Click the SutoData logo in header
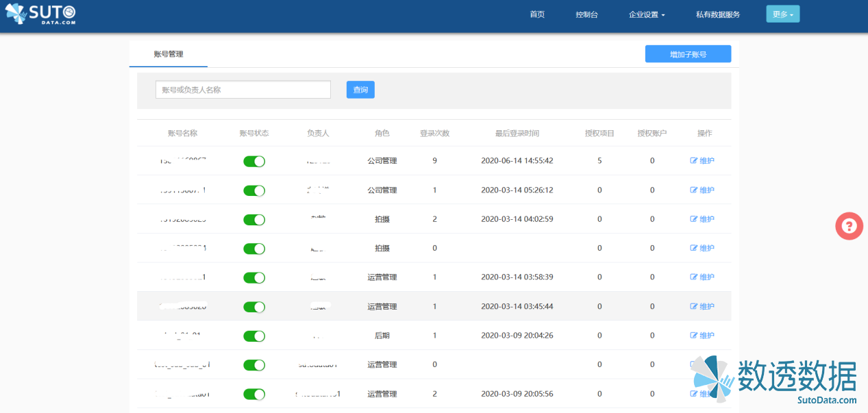This screenshot has height=413, width=868. [x=41, y=14]
